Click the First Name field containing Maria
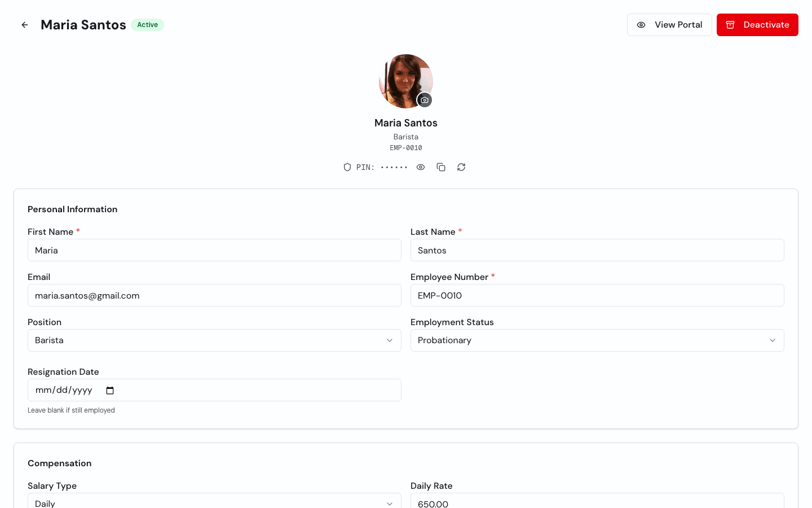812x508 pixels. (x=214, y=250)
